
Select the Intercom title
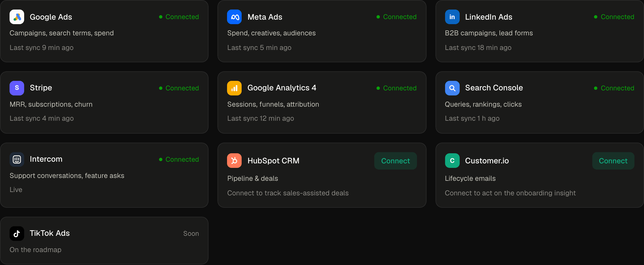point(46,159)
